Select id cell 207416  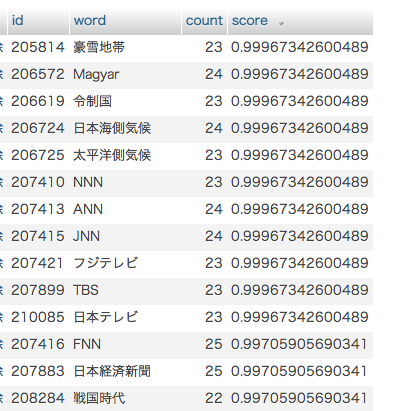point(38,344)
